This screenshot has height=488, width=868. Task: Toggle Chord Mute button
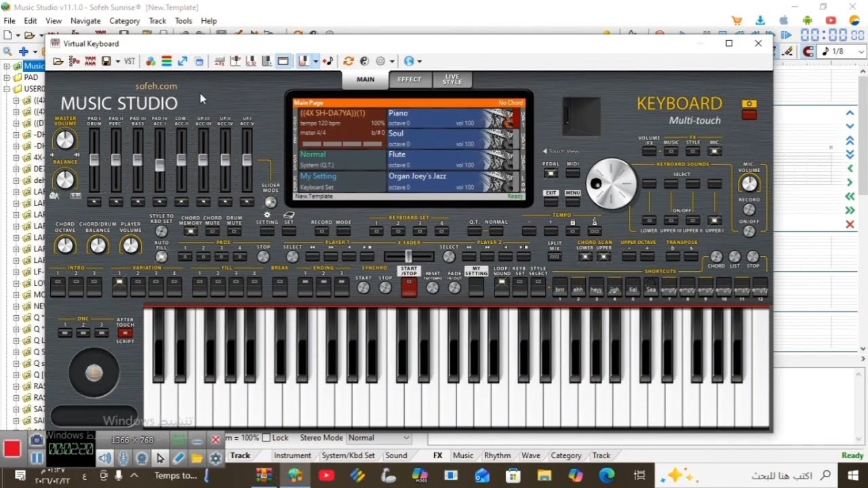(x=212, y=231)
